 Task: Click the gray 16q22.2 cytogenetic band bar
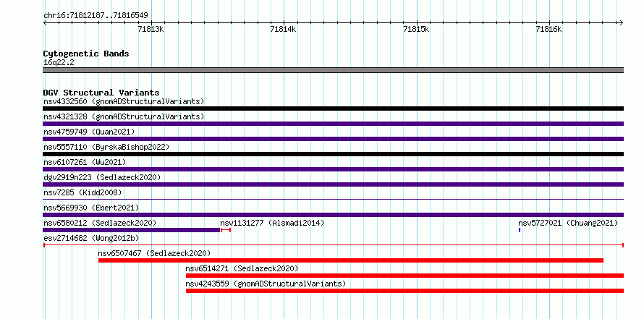click(x=333, y=70)
